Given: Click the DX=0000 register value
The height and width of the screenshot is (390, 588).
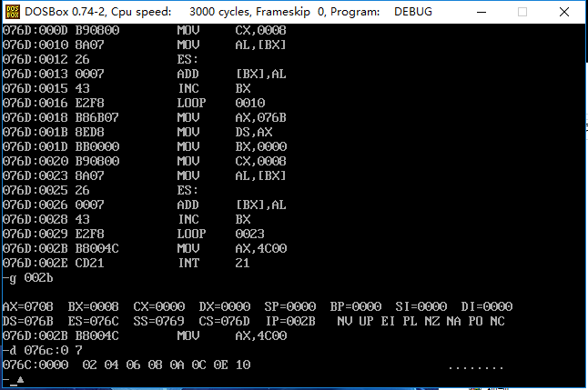Looking at the screenshot, I should click(x=225, y=307).
